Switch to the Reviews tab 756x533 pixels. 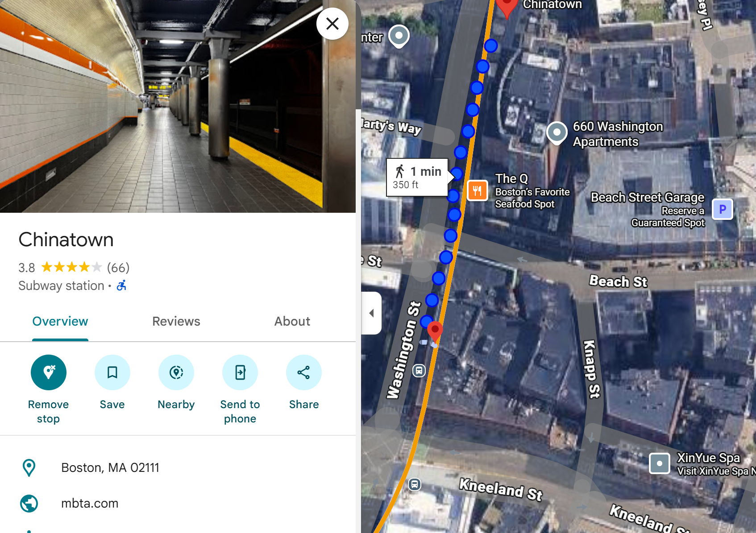[176, 321]
